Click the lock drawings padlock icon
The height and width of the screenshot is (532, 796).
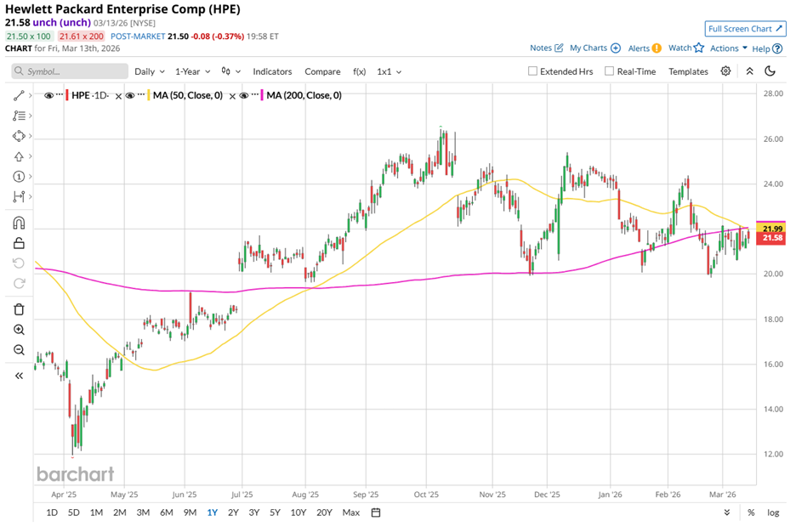(x=19, y=244)
